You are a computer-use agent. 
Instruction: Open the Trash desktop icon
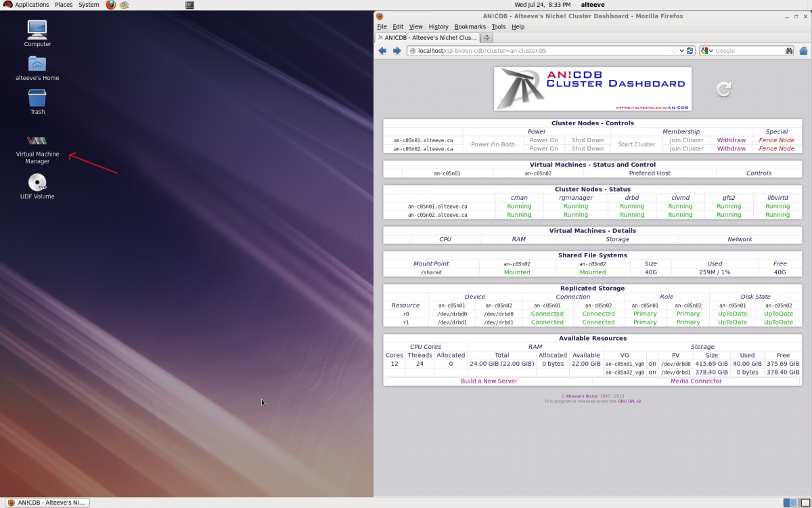(x=37, y=99)
